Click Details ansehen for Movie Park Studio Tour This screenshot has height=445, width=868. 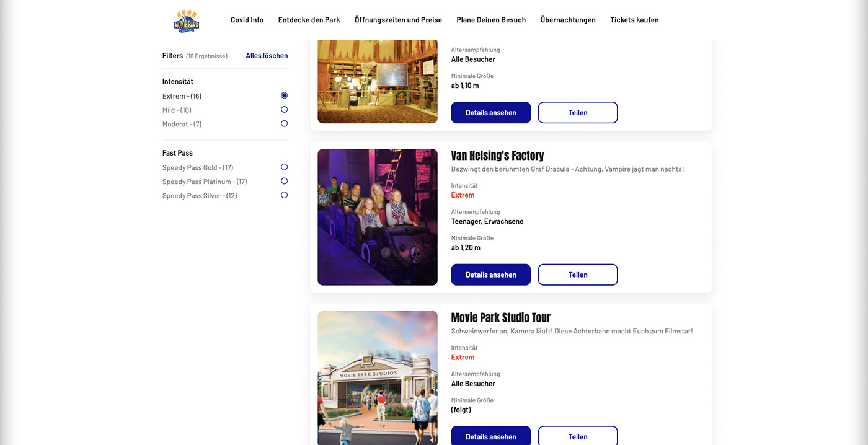[x=491, y=436]
